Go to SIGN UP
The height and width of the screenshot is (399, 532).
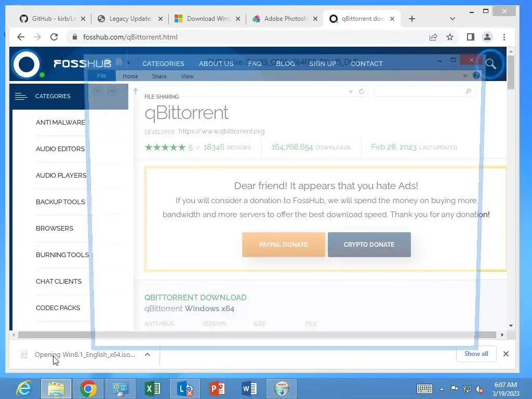[323, 64]
